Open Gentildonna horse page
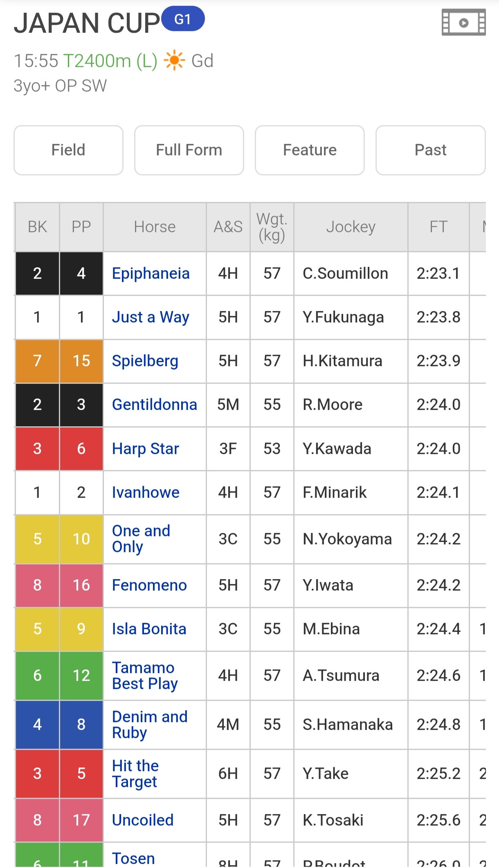 (155, 405)
